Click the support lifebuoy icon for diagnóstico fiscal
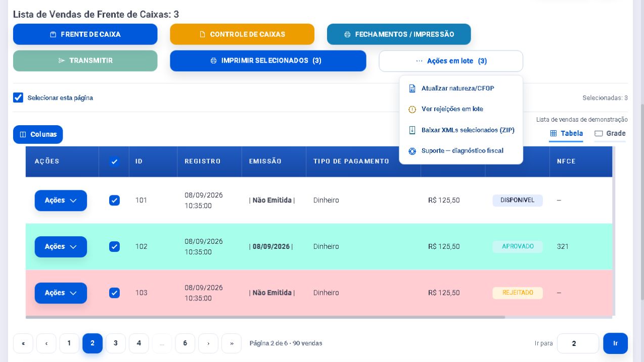This screenshot has height=362, width=644. click(412, 151)
